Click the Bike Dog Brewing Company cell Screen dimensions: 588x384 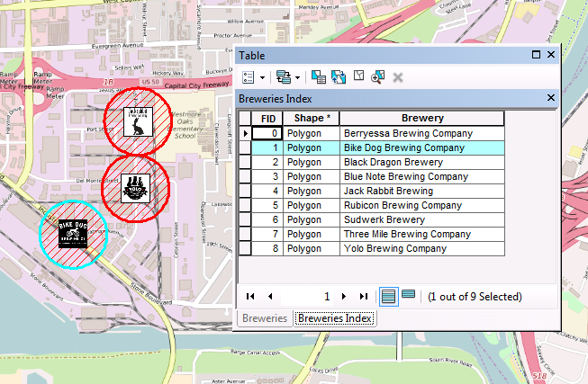422,147
